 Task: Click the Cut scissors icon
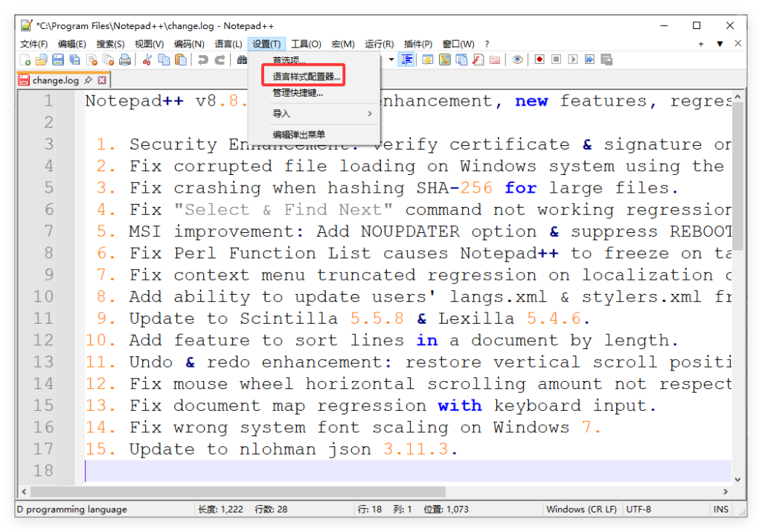click(147, 60)
